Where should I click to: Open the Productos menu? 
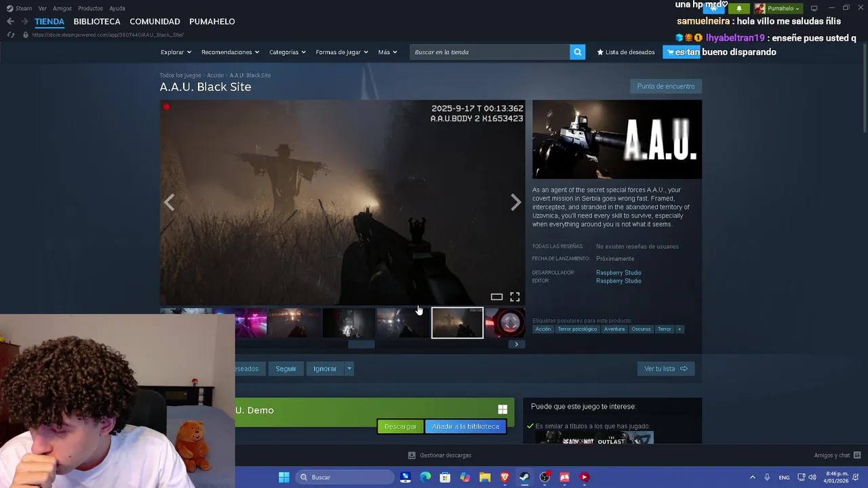coord(90,8)
